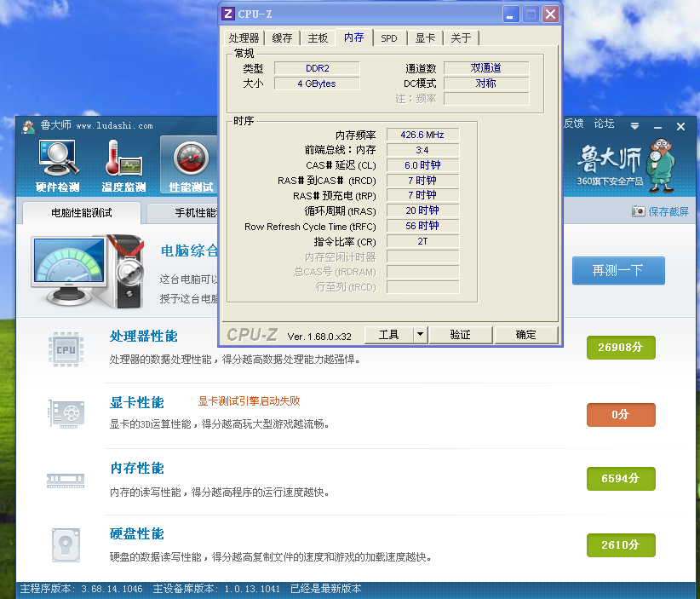The width and height of the screenshot is (700, 599).
Task: Expand the 工具 dropdown arrow
Action: pos(421,335)
